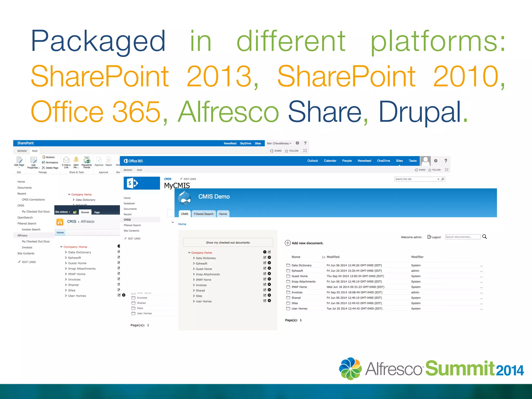532x399 pixels.
Task: Click the SharePoint help question mark
Action: point(305,143)
